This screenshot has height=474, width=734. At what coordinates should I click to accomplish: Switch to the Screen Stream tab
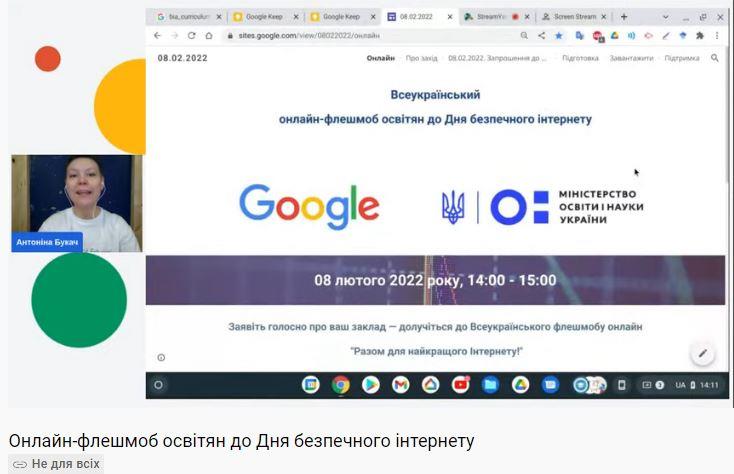click(574, 17)
